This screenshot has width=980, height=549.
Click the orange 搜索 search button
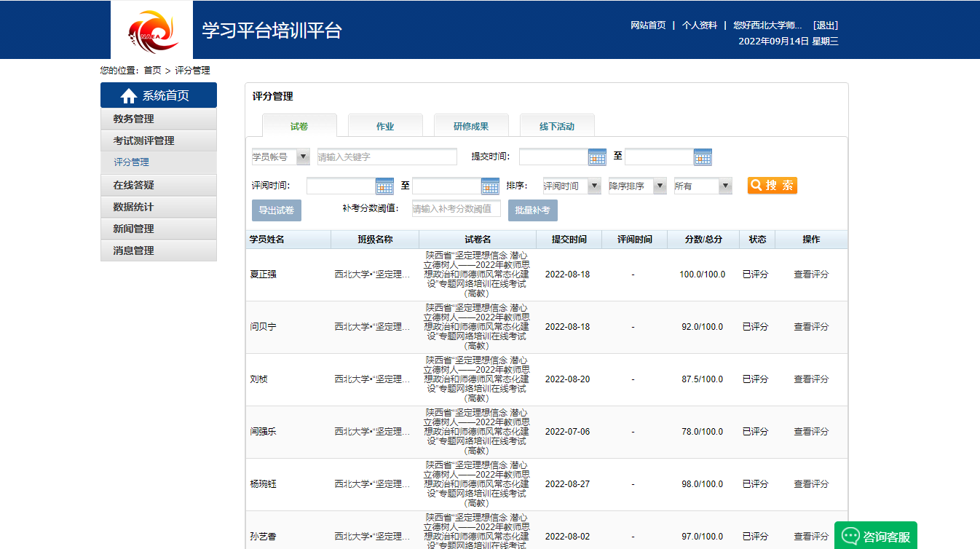click(772, 186)
